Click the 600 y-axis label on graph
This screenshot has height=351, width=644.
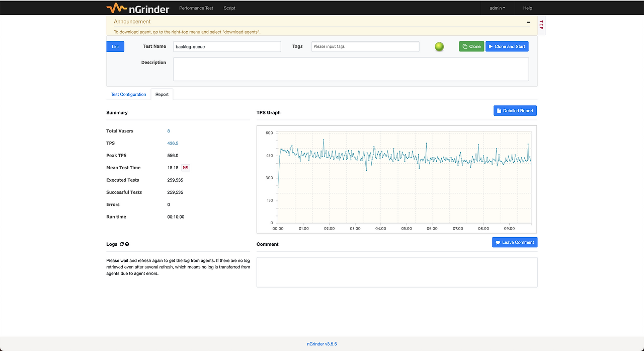pos(269,133)
